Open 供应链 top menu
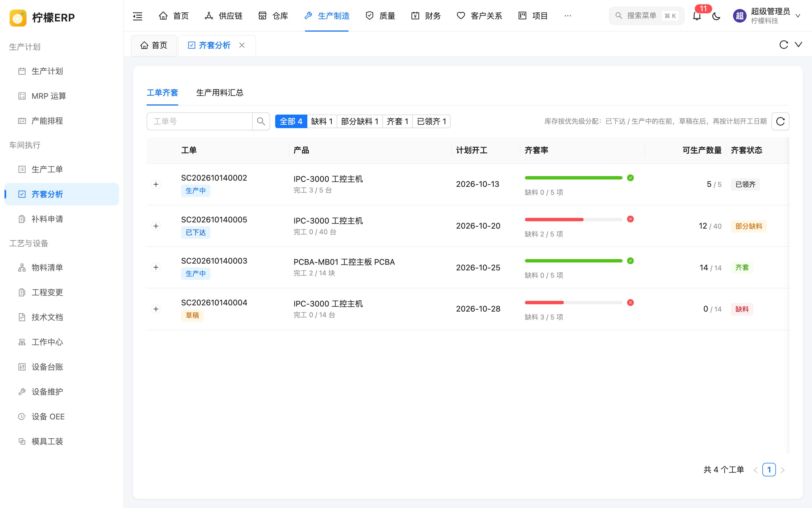Viewport: 812px width, 508px height. [x=224, y=16]
